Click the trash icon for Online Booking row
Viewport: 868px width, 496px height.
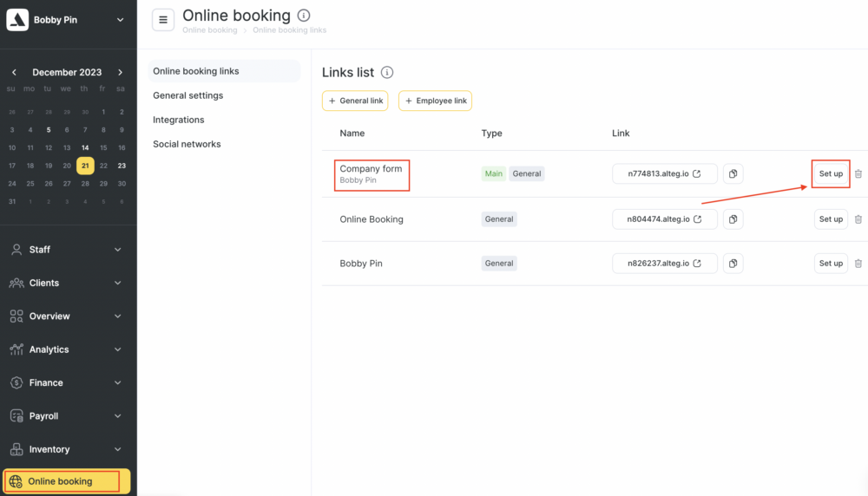point(858,219)
